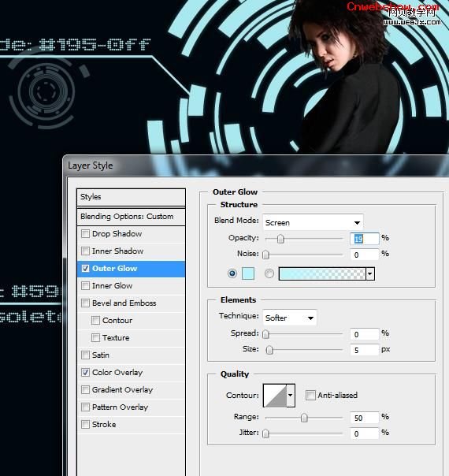Click the Opacity value field
449x476 pixels.
pyautogui.click(x=365, y=239)
